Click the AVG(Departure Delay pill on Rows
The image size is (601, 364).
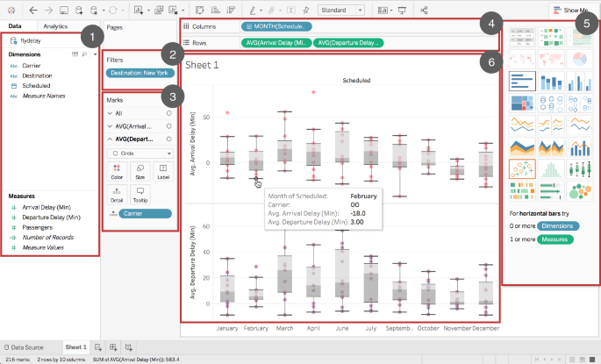point(348,43)
